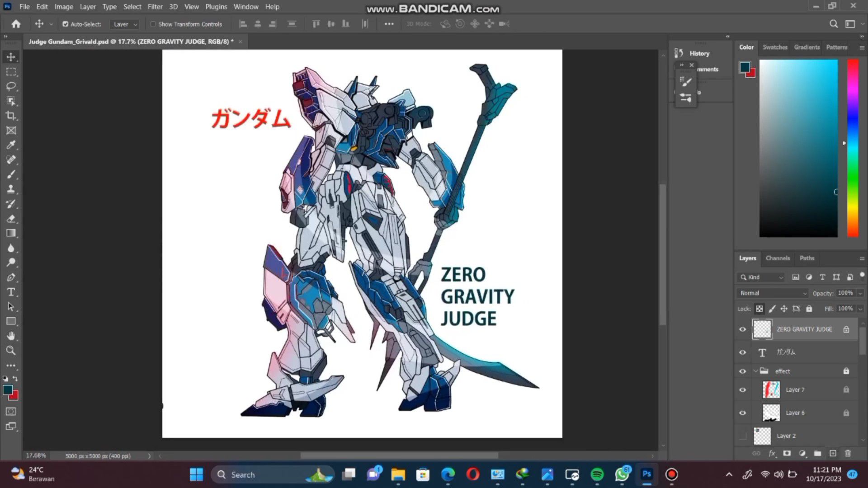Open the Filter menu
Image resolution: width=868 pixels, height=488 pixels.
pyautogui.click(x=155, y=7)
